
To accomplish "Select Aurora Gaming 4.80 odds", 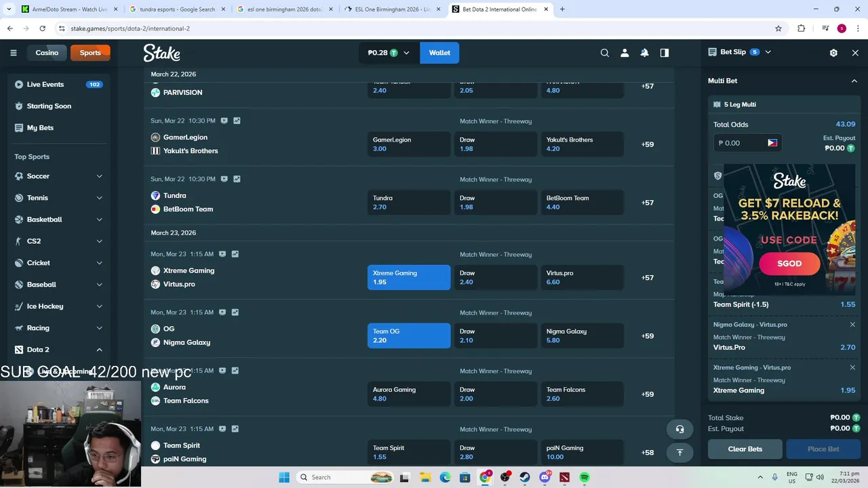I will coord(409,394).
